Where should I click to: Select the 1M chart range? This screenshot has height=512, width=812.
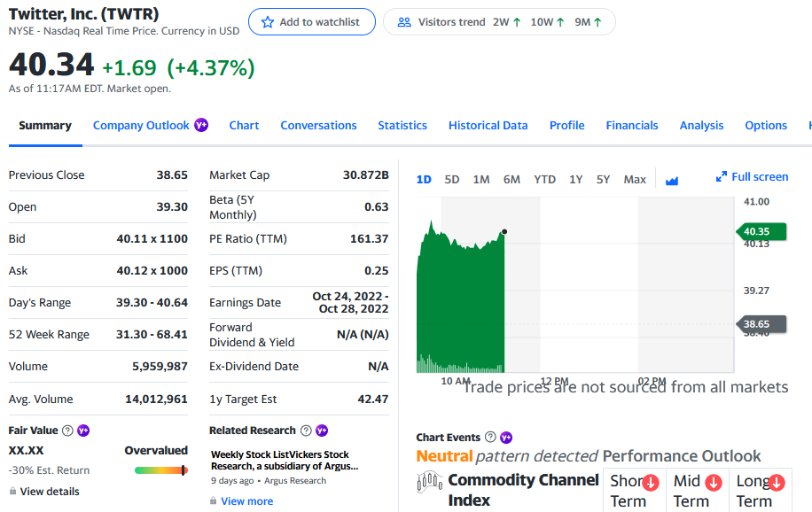[x=481, y=180]
